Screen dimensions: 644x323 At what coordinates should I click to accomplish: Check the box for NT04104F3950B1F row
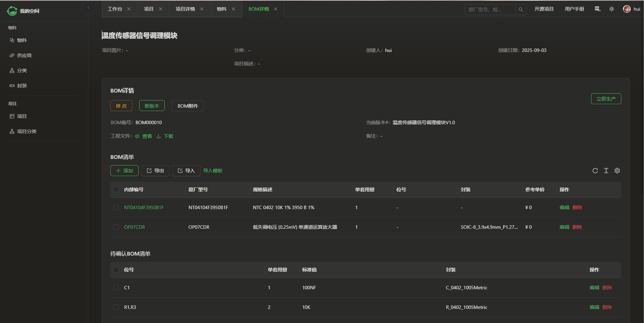click(116, 207)
